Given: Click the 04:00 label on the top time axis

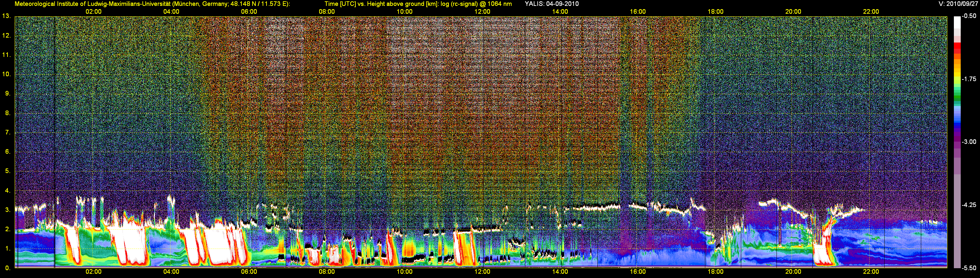Looking at the screenshot, I should tap(171, 12).
